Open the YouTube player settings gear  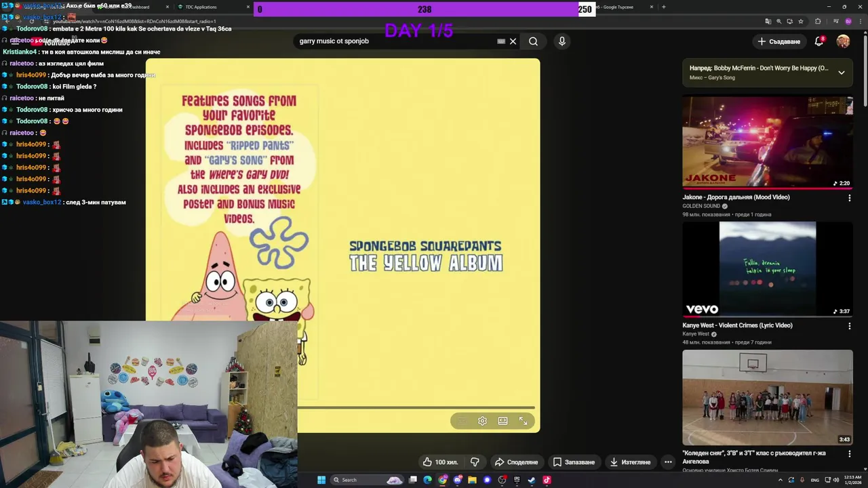pos(482,421)
